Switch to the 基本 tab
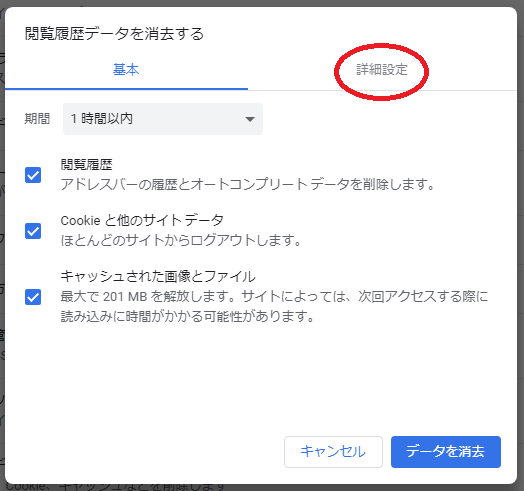524x491 pixels. point(126,70)
